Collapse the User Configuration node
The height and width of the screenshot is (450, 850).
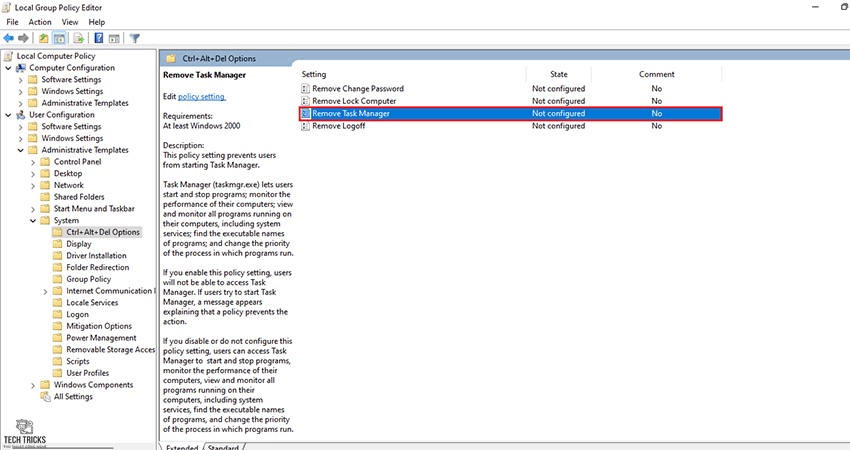pos(8,115)
